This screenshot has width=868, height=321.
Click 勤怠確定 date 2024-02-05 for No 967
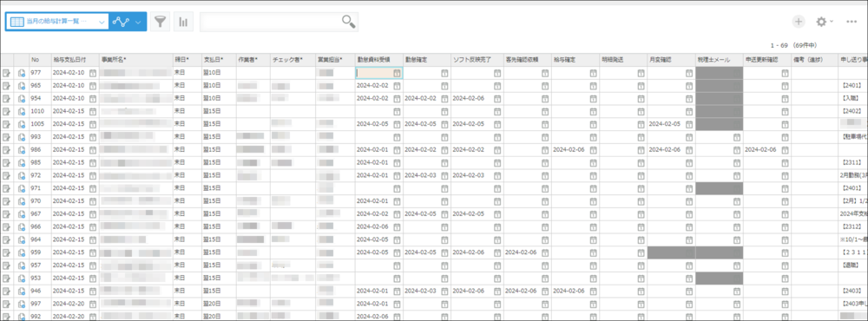coord(419,213)
